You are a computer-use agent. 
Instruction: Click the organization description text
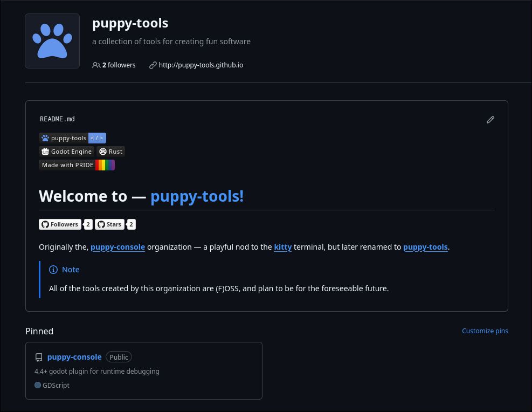click(x=171, y=42)
